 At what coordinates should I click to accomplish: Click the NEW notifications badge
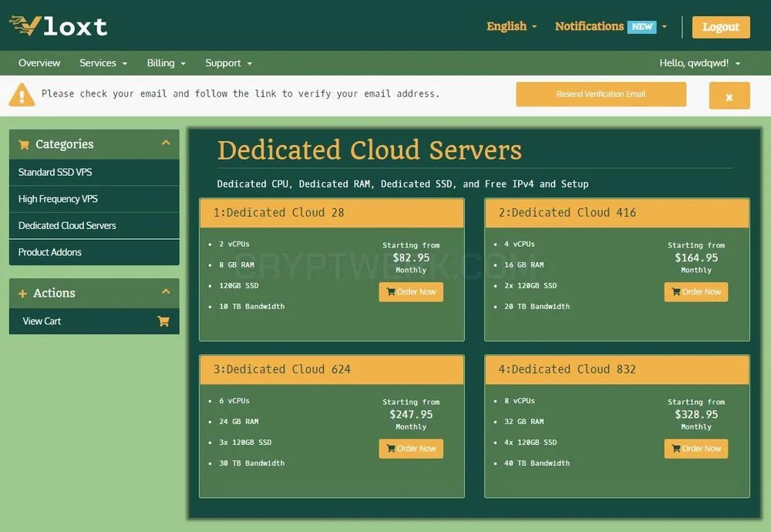click(641, 26)
